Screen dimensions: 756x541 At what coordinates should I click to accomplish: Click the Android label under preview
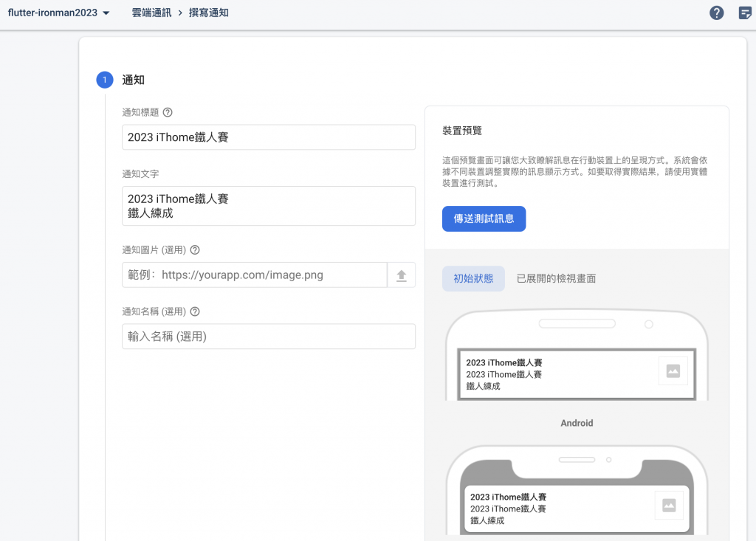pos(577,423)
